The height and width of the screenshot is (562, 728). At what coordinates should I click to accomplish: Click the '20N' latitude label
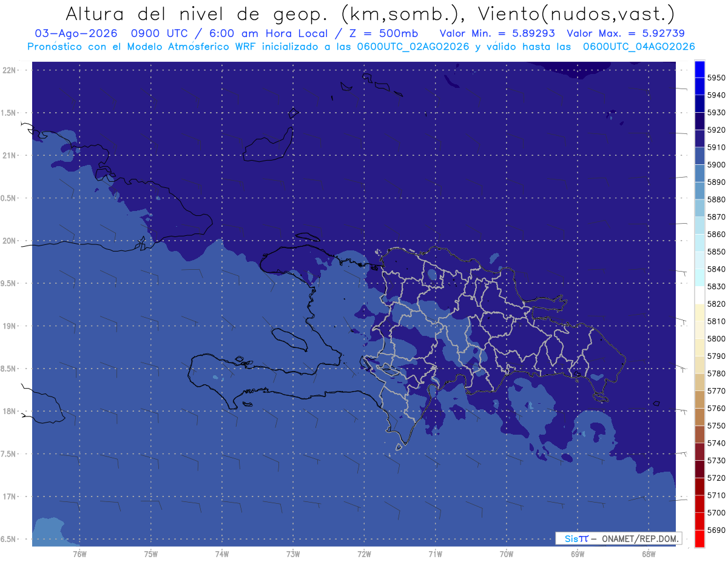coord(10,241)
